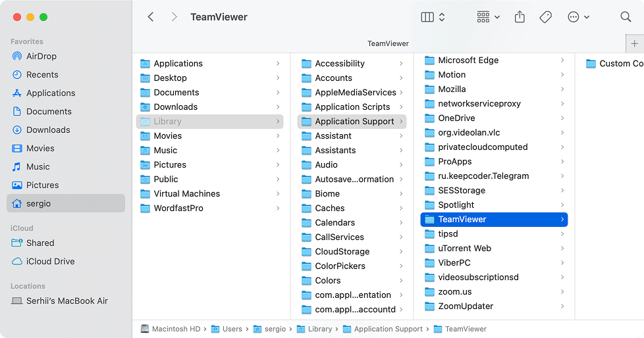Viewport: 644px width, 338px height.
Task: Select the Application Support folder
Action: pos(352,122)
